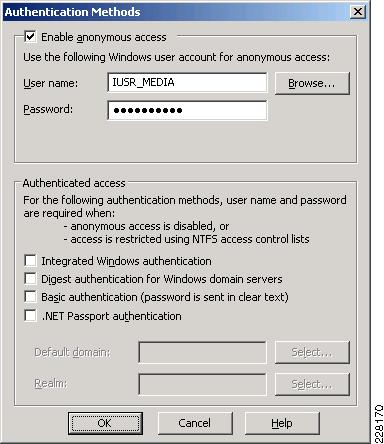
Task: Confirm with the OK button
Action: click(105, 423)
